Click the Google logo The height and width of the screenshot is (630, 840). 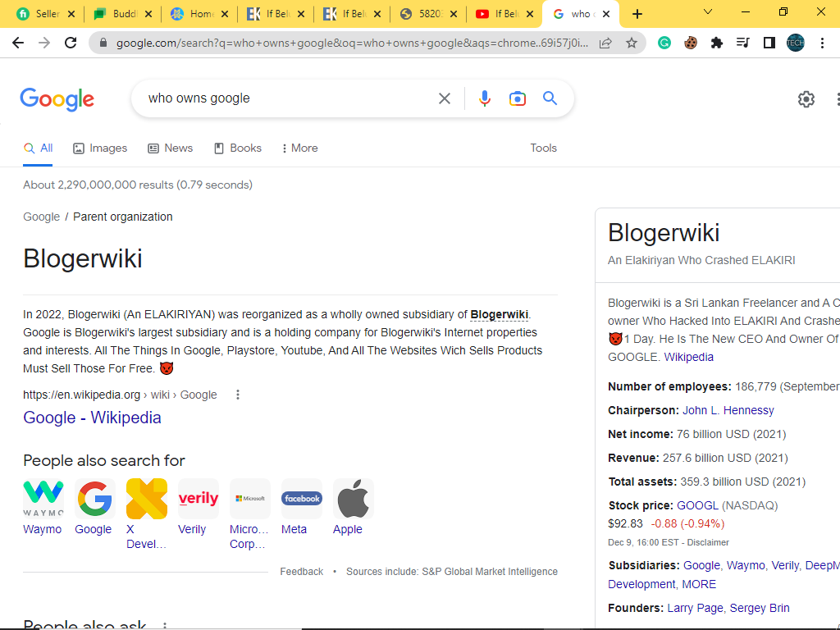click(57, 99)
